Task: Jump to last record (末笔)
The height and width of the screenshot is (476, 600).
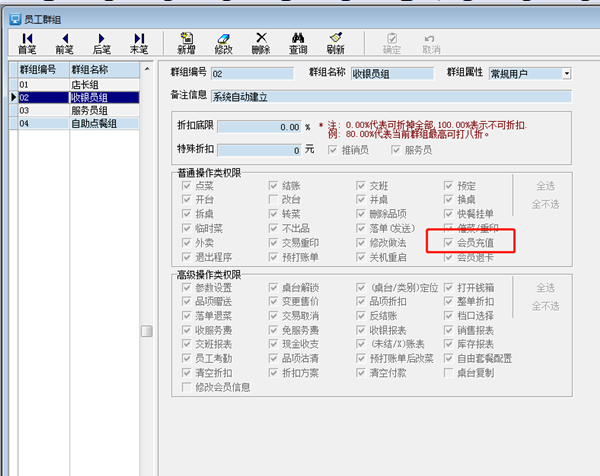Action: tap(138, 42)
